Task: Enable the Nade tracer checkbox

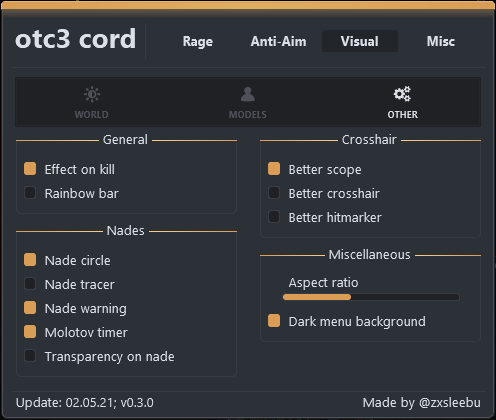Action: pos(30,284)
